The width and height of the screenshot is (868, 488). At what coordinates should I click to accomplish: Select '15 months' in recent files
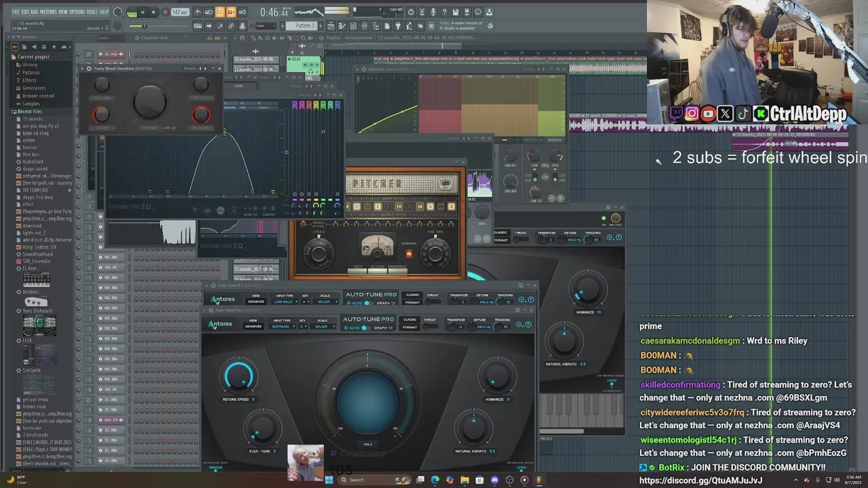(x=33, y=119)
